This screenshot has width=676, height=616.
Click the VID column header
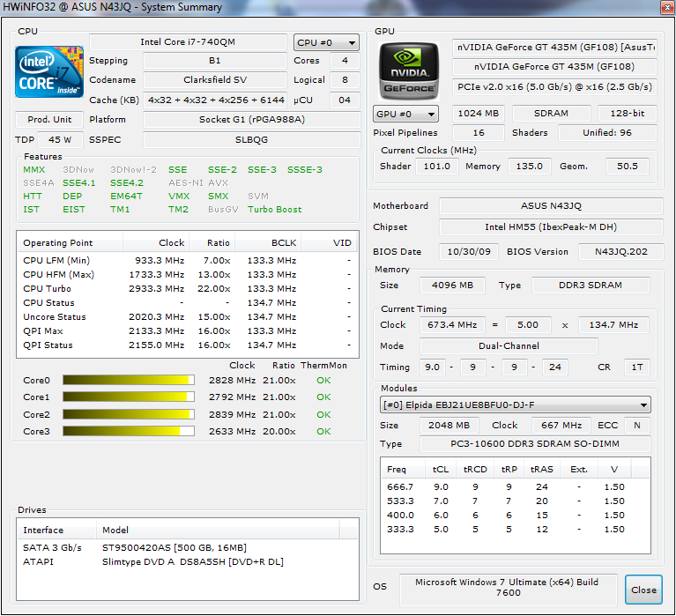click(x=329, y=242)
